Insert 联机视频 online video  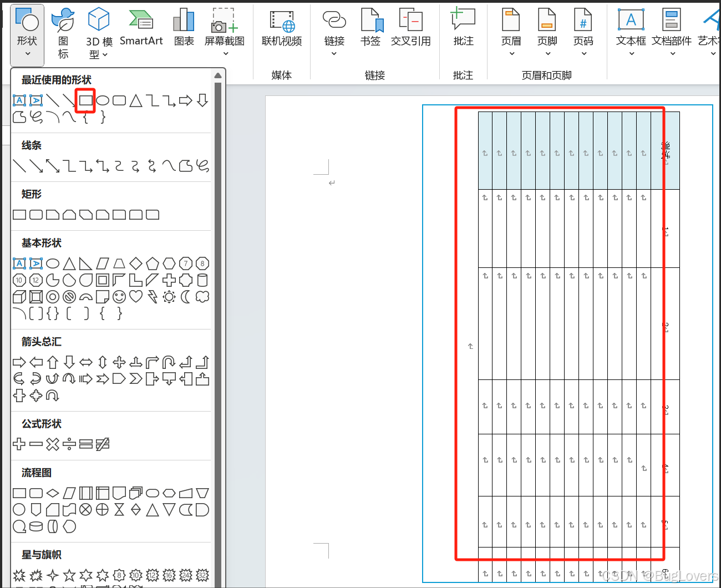[282, 27]
